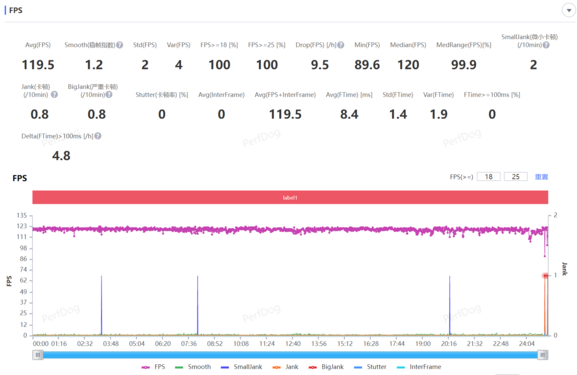Click the FPS threshold field showing 25
The height and width of the screenshot is (375, 577).
tap(516, 177)
